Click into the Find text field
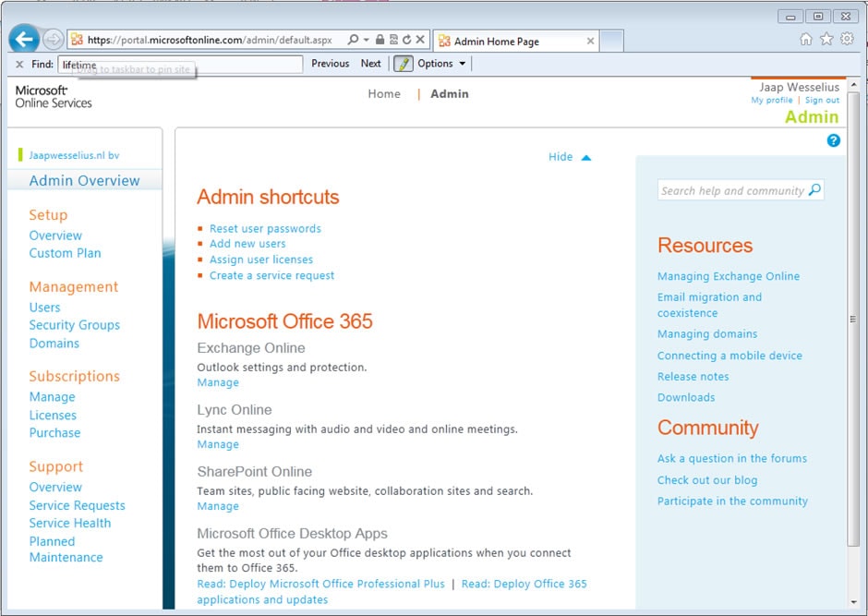This screenshot has height=616, width=868. pyautogui.click(x=180, y=65)
